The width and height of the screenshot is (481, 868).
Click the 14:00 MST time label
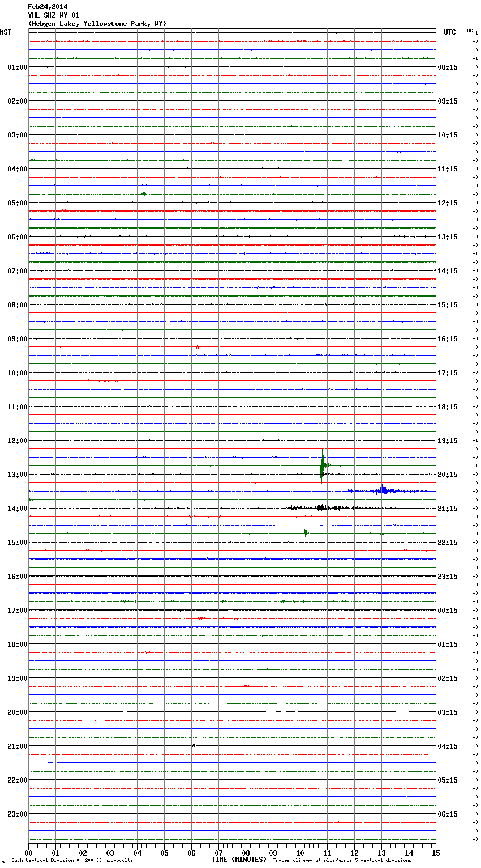(x=17, y=509)
